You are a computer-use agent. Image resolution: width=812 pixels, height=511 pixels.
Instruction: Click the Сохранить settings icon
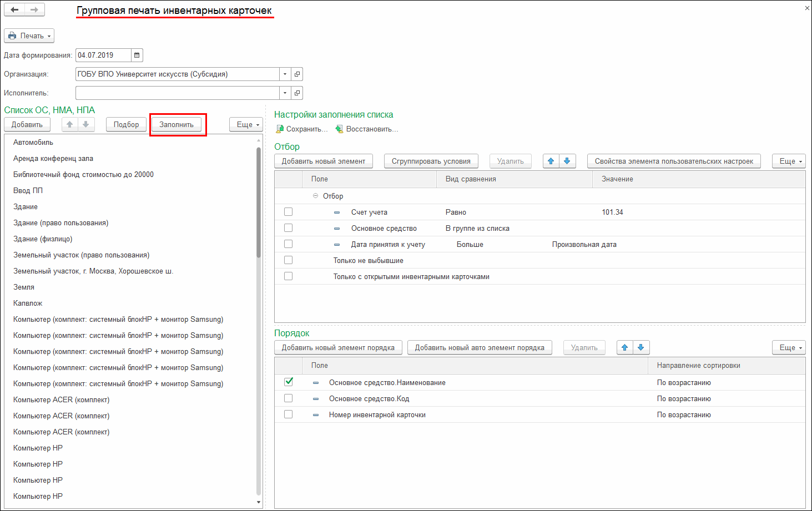point(280,129)
